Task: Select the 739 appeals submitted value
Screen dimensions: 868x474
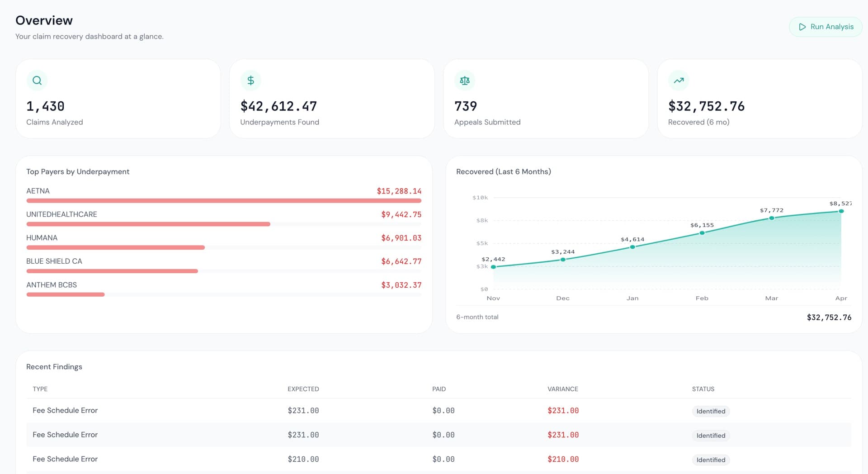Action: click(466, 106)
